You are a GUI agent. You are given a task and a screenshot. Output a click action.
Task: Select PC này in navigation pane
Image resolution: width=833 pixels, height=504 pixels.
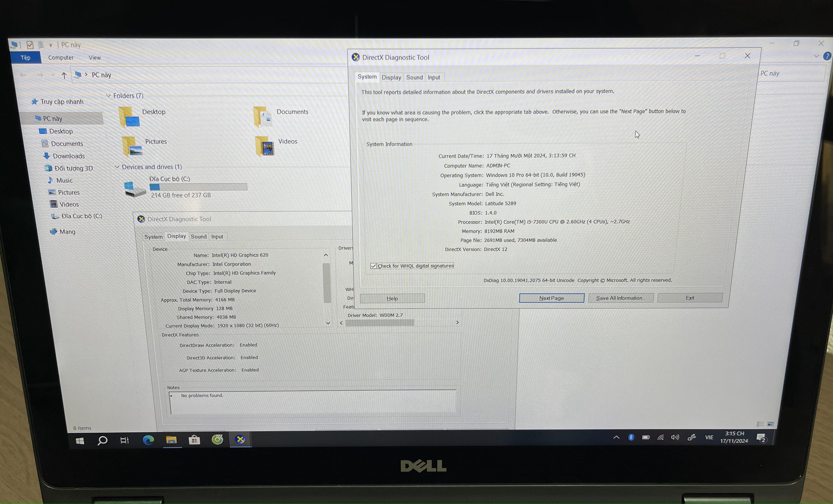tap(52, 119)
